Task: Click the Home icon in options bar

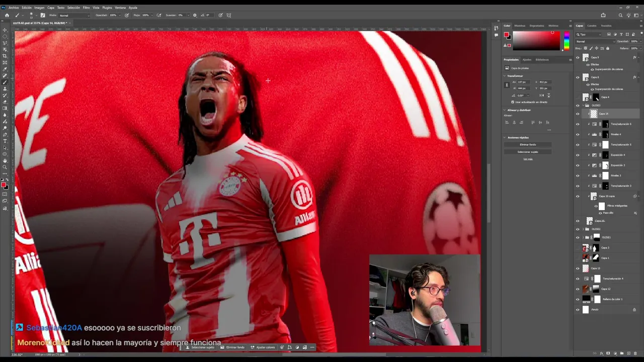Action: pyautogui.click(x=7, y=15)
